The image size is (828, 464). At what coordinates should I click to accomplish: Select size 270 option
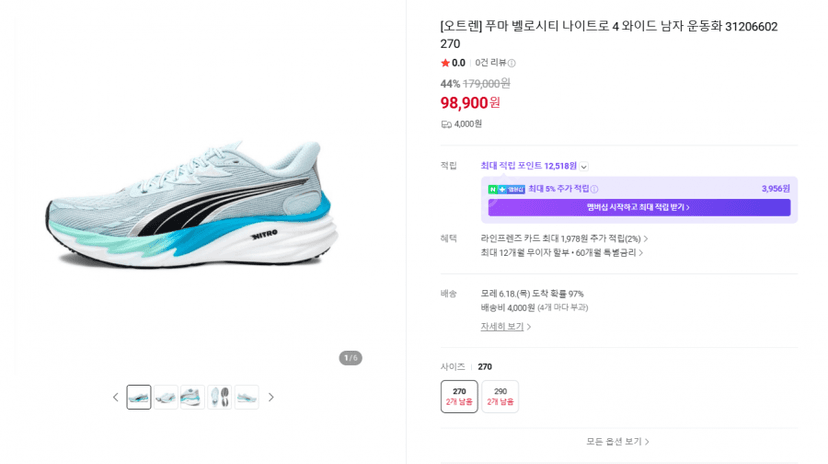coord(459,396)
